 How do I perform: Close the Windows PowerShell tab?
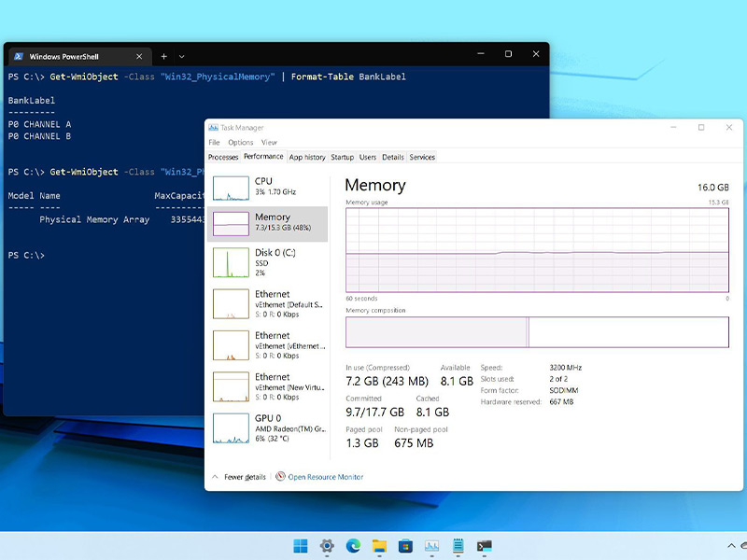pos(139,56)
